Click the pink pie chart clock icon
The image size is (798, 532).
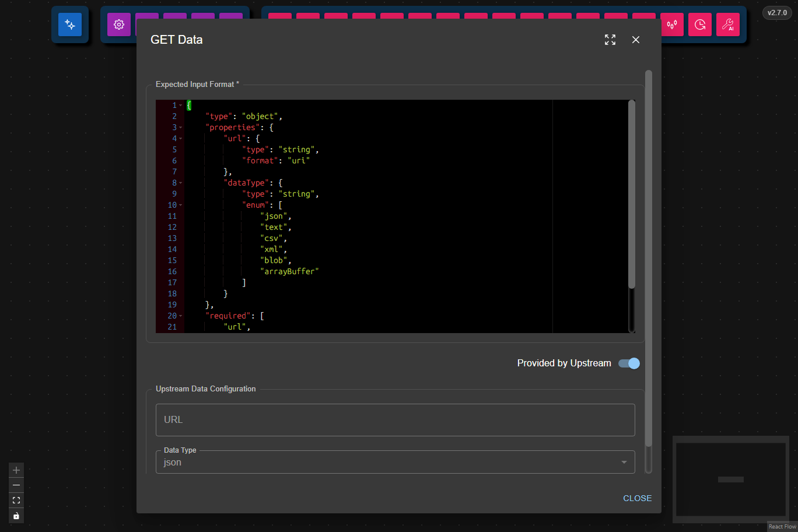[700, 24]
